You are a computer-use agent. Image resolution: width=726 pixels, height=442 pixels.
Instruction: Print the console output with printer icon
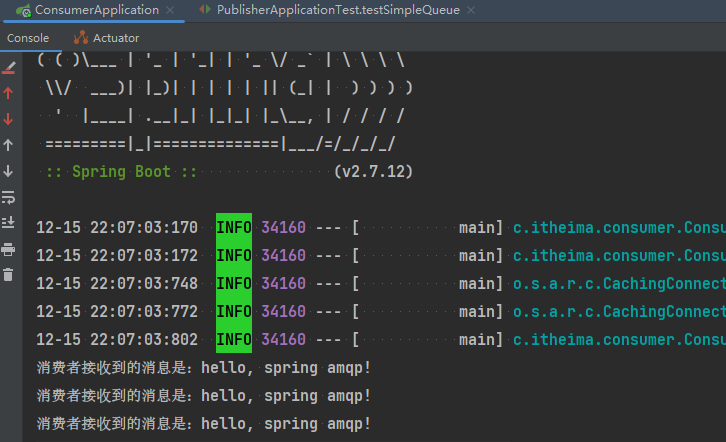coord(9,248)
